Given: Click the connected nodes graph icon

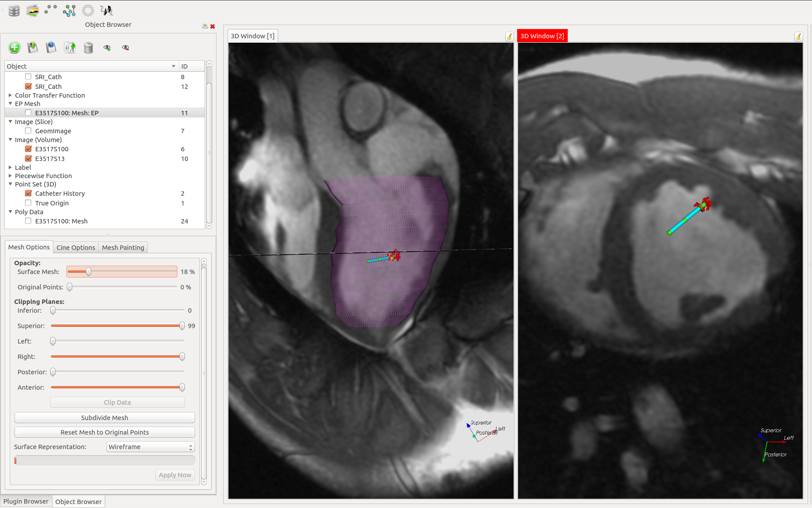Looking at the screenshot, I should tap(69, 11).
